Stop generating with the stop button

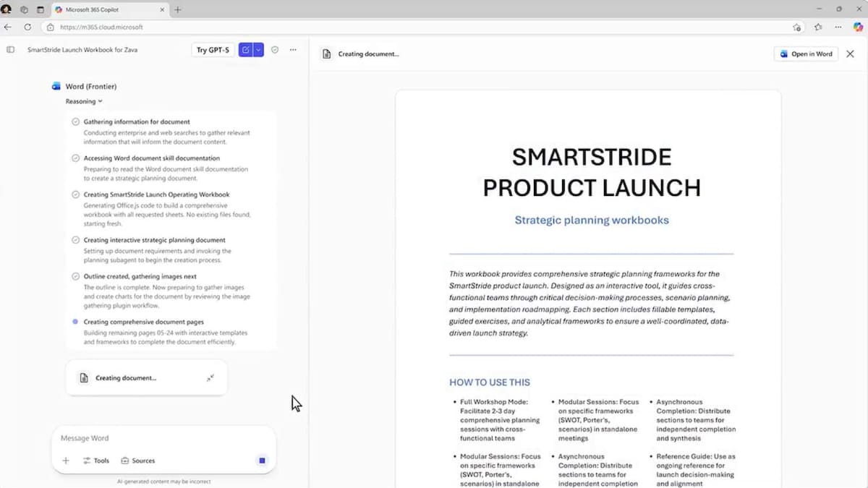[x=262, y=461]
